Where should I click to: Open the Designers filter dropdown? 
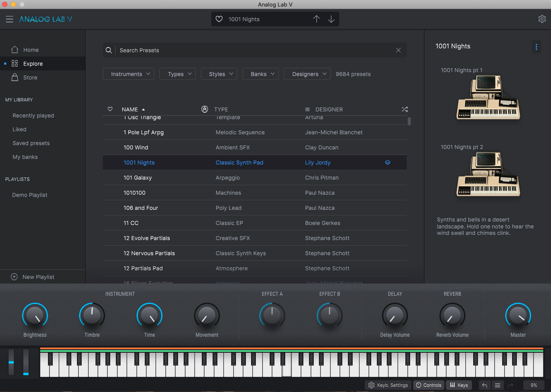[x=307, y=74]
